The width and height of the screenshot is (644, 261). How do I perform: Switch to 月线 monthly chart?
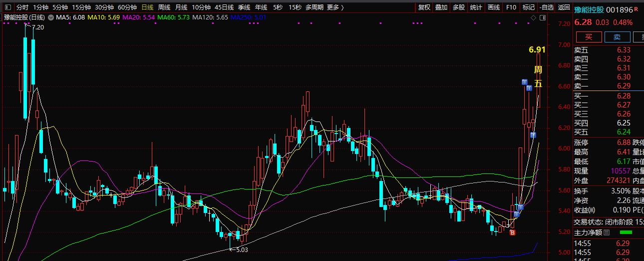coord(181,7)
